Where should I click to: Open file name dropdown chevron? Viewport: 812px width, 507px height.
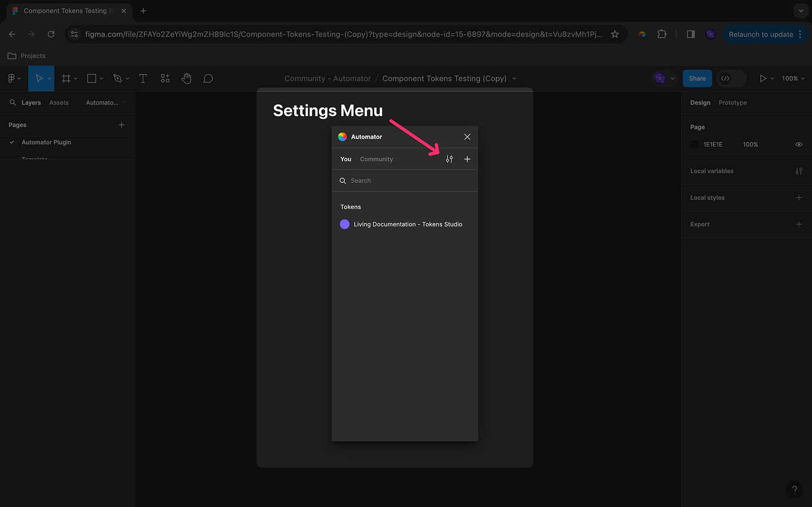point(514,79)
